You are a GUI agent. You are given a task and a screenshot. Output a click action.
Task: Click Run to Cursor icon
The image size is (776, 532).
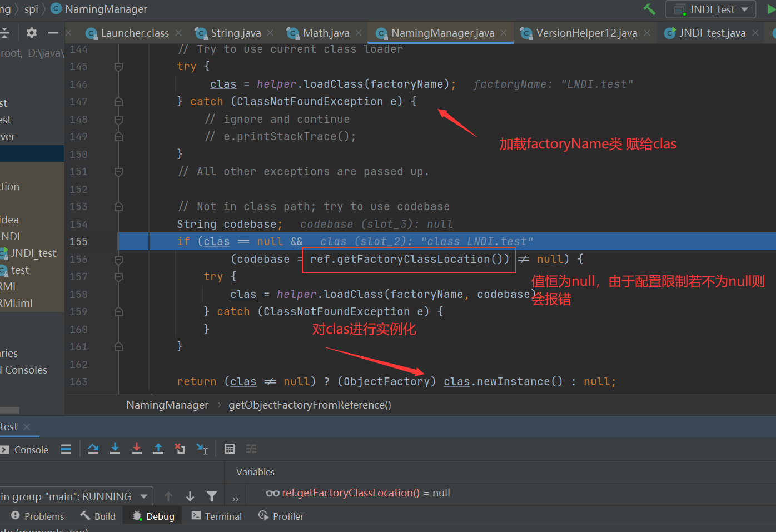[202, 449]
